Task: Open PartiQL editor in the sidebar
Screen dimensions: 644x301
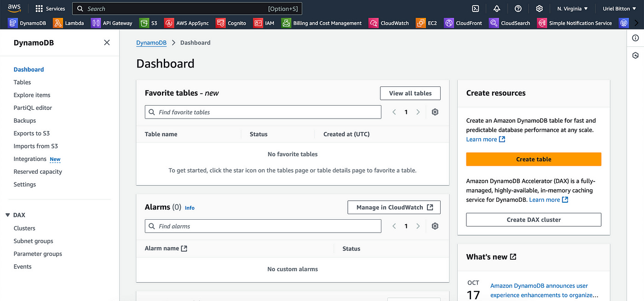Action: click(x=33, y=108)
